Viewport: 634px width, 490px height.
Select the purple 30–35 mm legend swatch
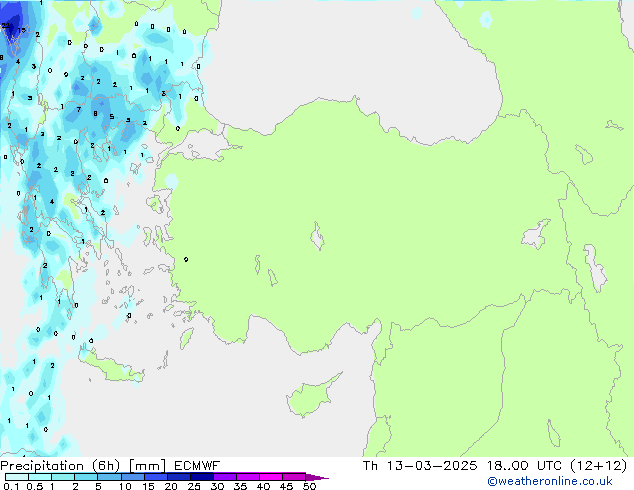pos(224,477)
